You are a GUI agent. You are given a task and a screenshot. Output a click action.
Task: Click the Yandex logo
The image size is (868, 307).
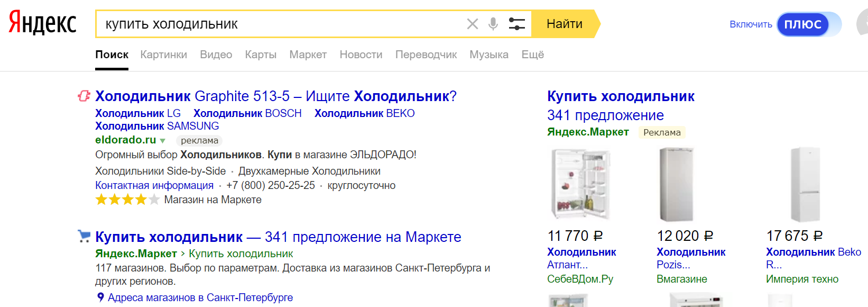click(43, 23)
